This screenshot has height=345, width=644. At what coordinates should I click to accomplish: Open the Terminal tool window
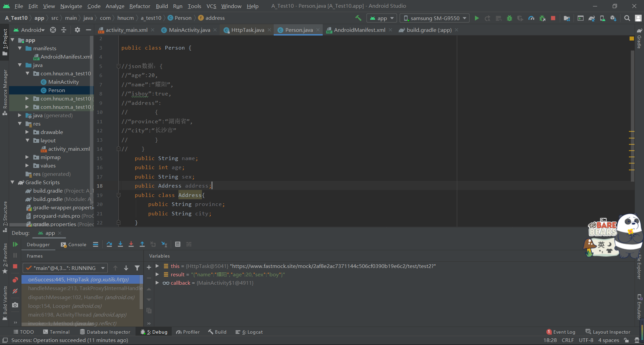click(x=56, y=332)
